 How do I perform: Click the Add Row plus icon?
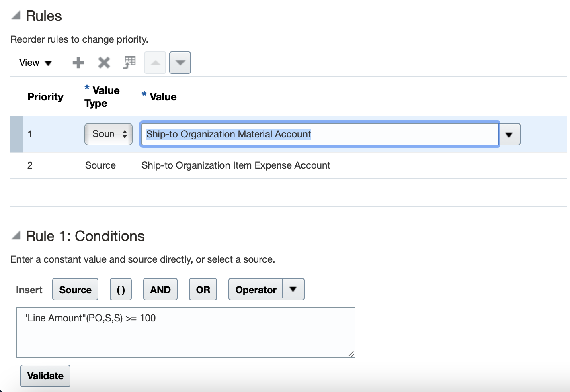pos(78,63)
